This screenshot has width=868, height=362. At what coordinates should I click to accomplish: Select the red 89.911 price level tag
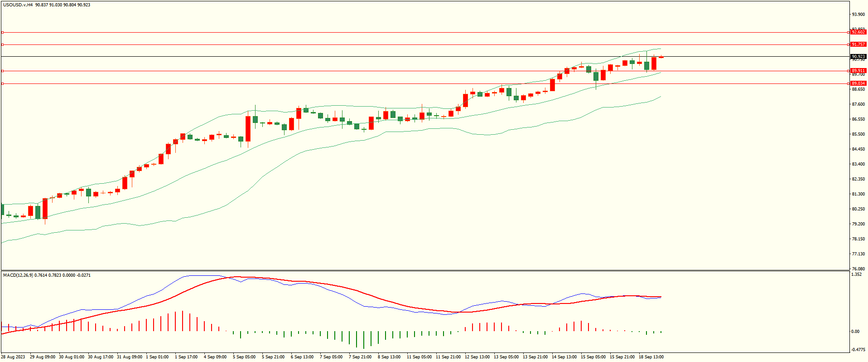pos(858,71)
